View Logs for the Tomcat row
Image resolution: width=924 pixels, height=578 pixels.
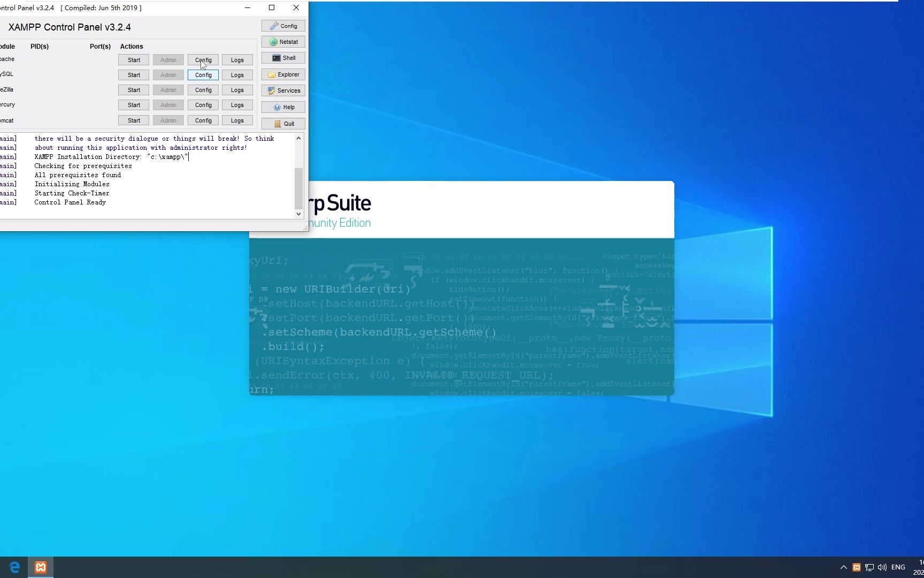point(237,120)
